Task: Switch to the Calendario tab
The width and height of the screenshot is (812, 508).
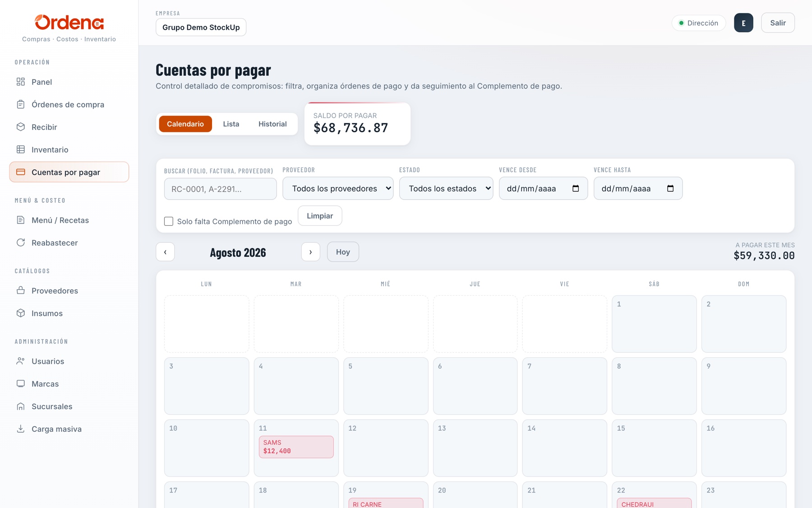Action: coord(185,124)
